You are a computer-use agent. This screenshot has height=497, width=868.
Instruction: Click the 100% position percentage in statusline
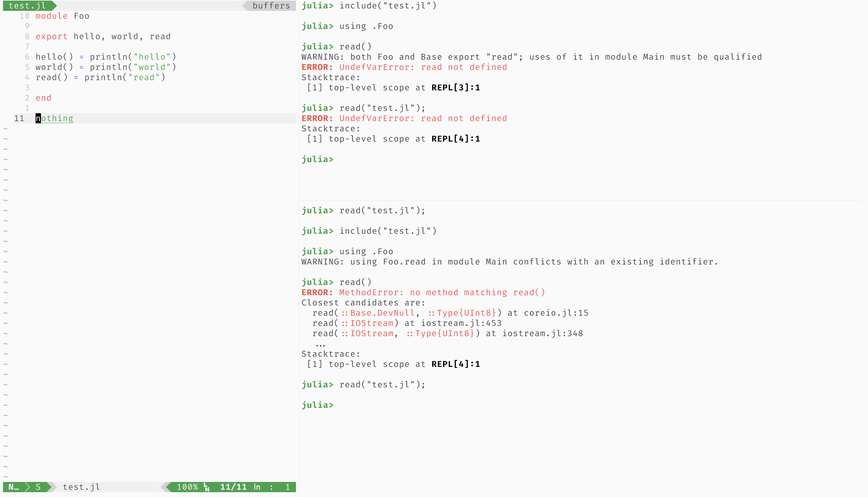click(187, 487)
